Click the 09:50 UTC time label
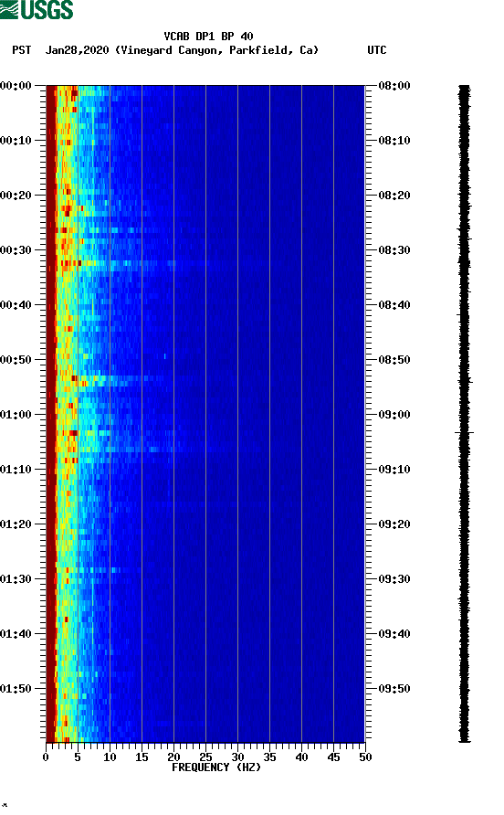Image resolution: width=504 pixels, height=815 pixels. [394, 689]
